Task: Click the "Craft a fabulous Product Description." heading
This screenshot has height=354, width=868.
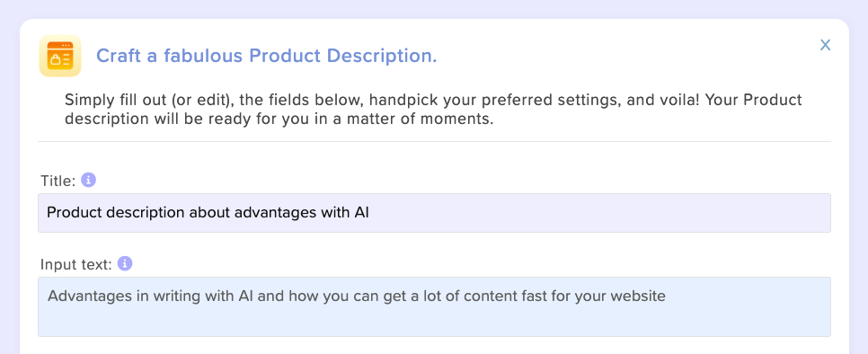Action: 267,56
